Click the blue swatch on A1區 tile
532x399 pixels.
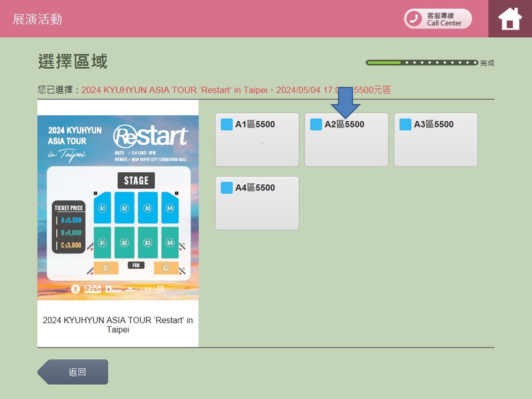point(227,124)
